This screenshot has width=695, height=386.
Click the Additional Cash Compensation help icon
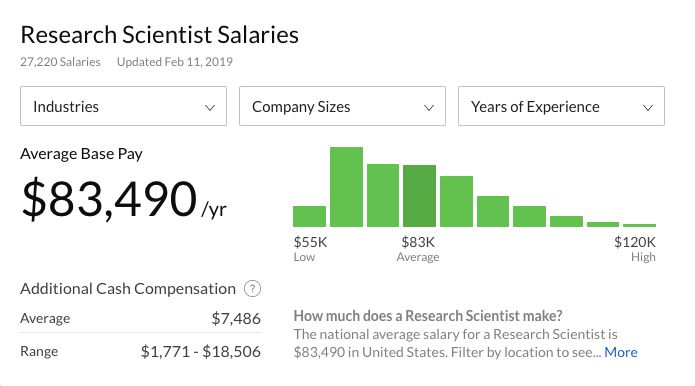click(x=253, y=289)
